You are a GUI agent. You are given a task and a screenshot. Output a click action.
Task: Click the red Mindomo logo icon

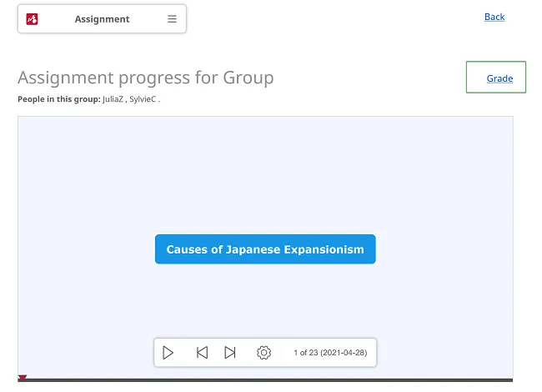pyautogui.click(x=33, y=18)
